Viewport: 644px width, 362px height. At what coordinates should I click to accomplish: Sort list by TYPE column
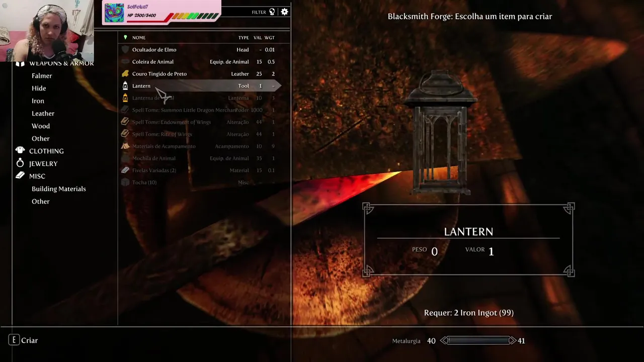(244, 38)
